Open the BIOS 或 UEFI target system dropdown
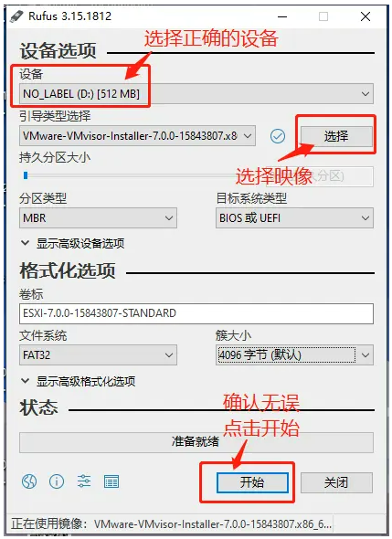Viewport: 392px width, 539px height. pyautogui.click(x=294, y=218)
